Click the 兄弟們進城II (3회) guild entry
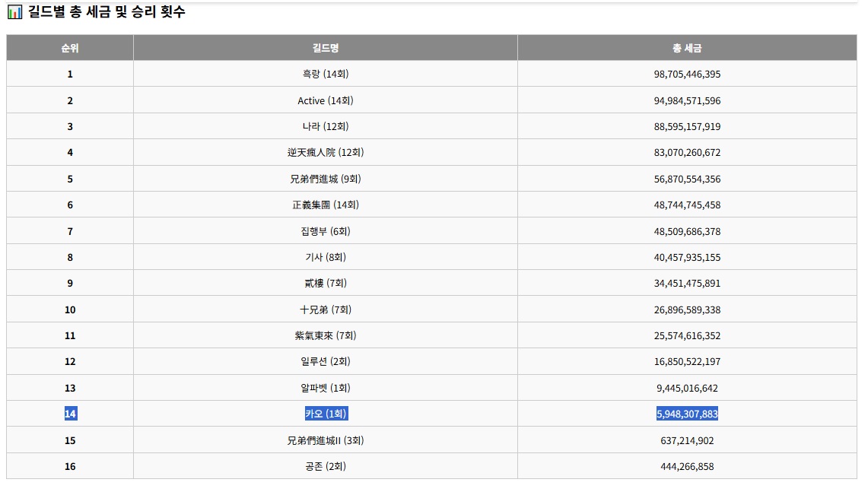 326,441
